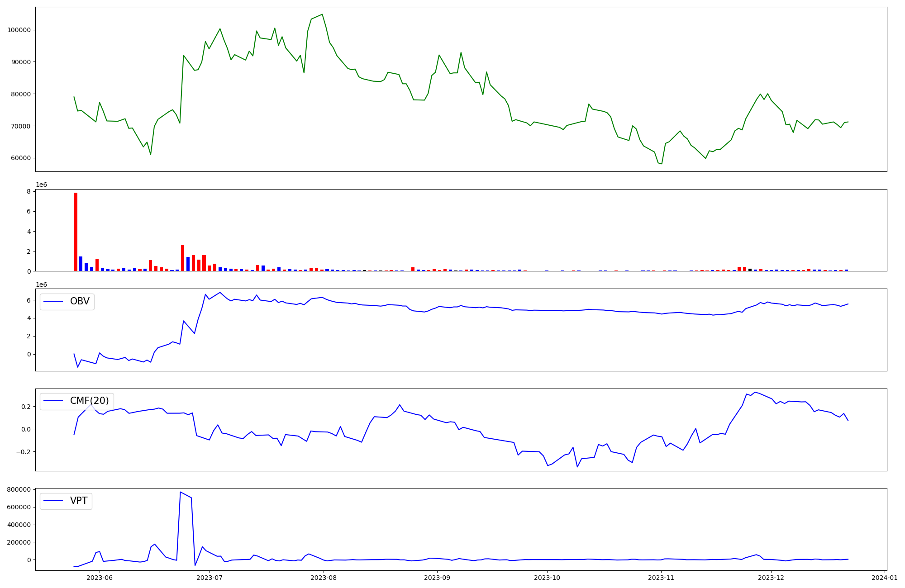This screenshot has height=588, width=905.
Task: Click the tallest red volume bar
Action: [76, 232]
